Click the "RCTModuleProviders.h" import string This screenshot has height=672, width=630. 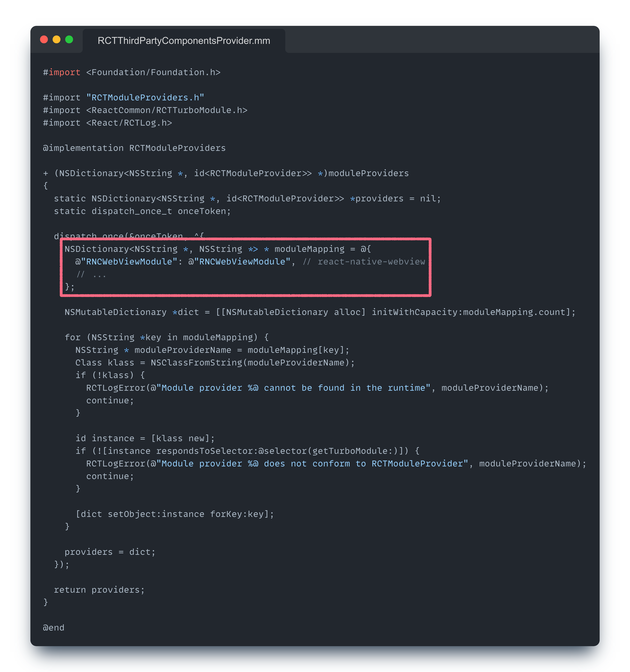[x=145, y=98]
